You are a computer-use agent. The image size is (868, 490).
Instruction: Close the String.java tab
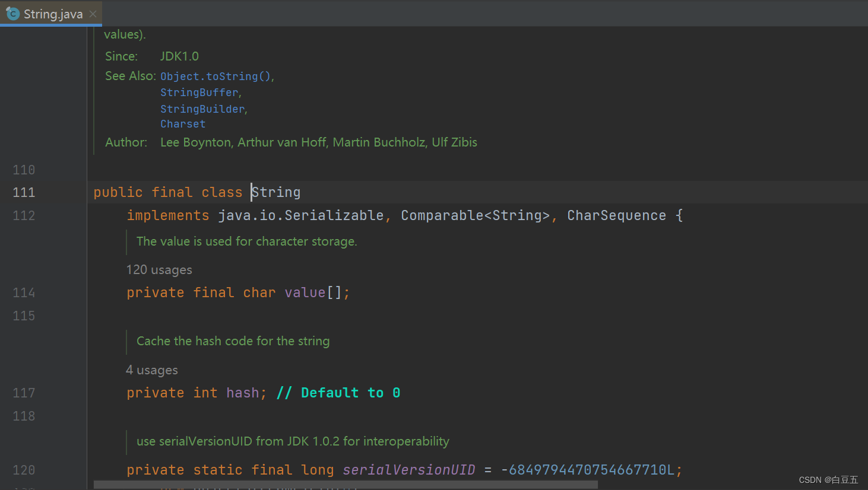coord(93,14)
